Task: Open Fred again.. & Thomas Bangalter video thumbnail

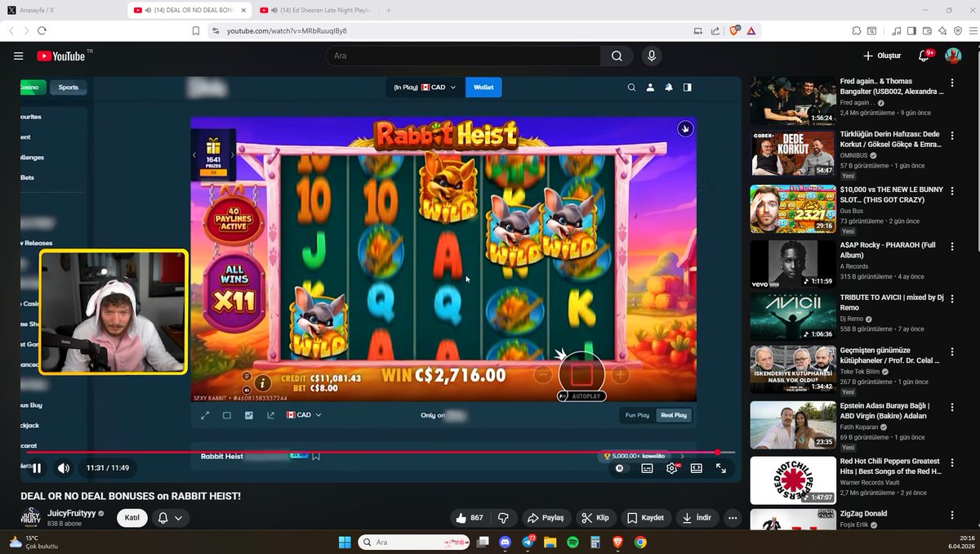Action: [793, 101]
